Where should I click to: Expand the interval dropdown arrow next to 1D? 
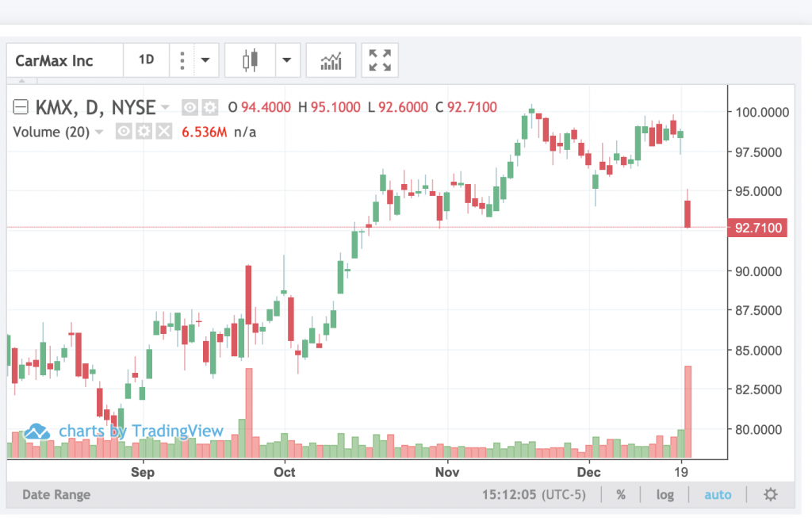205,60
